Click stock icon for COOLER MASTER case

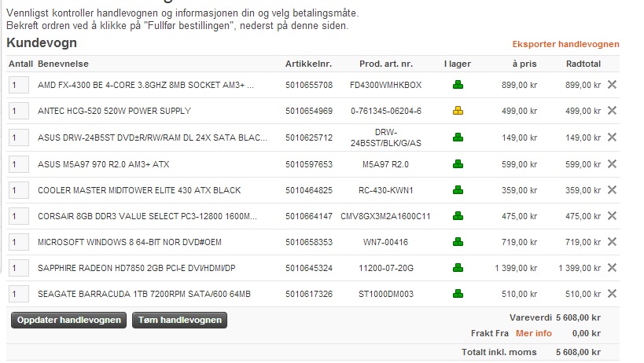458,190
